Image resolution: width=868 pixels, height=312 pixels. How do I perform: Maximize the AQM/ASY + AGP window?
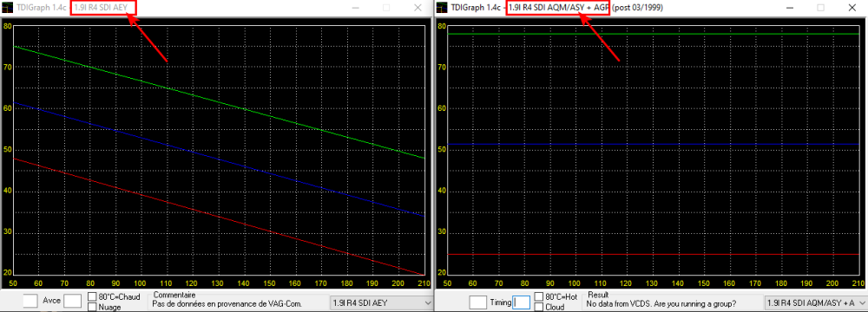(820, 8)
